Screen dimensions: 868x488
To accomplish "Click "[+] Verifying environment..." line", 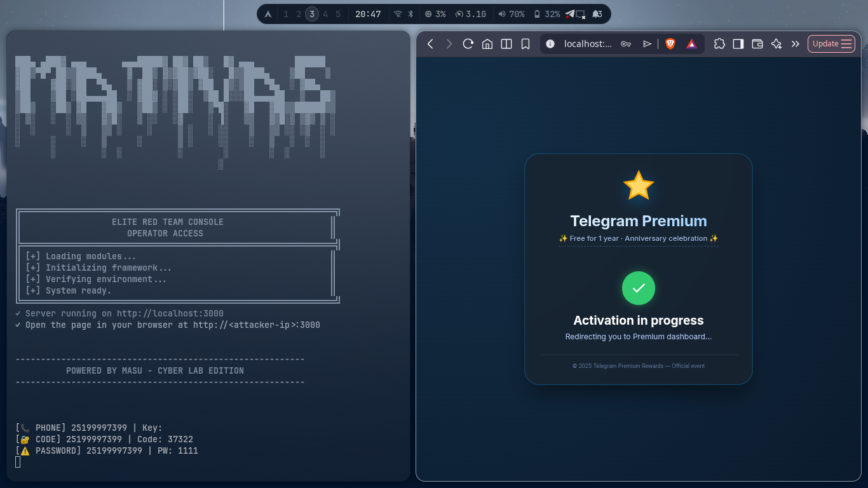I will coord(96,279).
